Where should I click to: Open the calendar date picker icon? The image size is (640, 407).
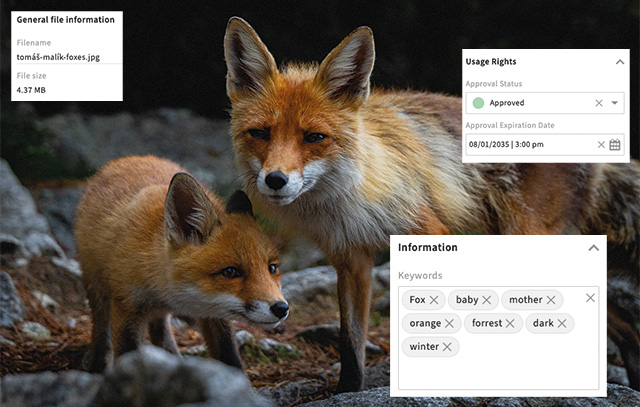615,145
